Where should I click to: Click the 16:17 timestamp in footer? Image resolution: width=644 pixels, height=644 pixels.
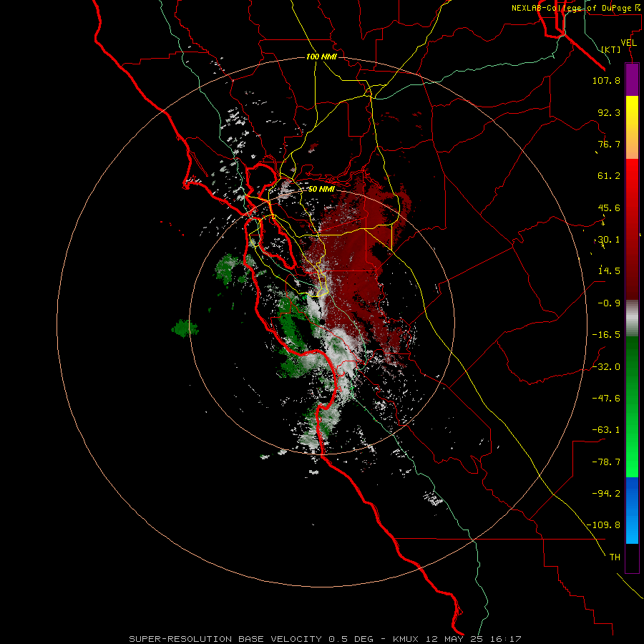tap(506, 639)
